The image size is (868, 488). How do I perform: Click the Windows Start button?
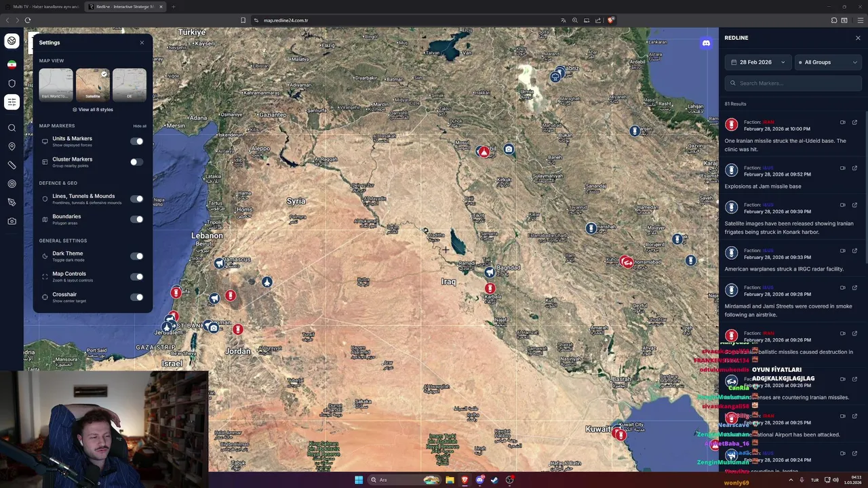click(x=359, y=480)
